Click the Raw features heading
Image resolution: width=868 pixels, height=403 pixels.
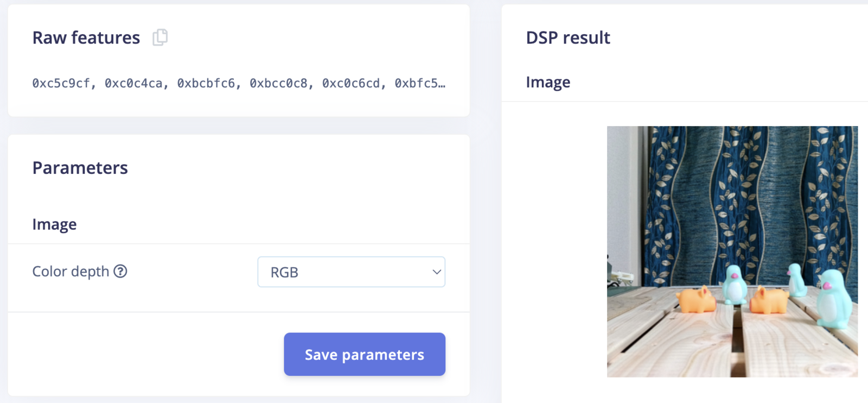[x=86, y=37]
